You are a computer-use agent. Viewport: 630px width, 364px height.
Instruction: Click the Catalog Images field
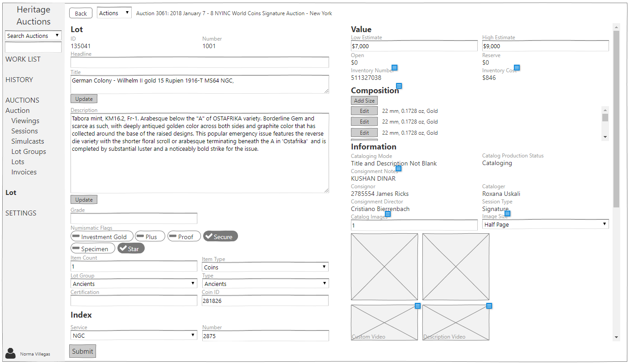(414, 225)
